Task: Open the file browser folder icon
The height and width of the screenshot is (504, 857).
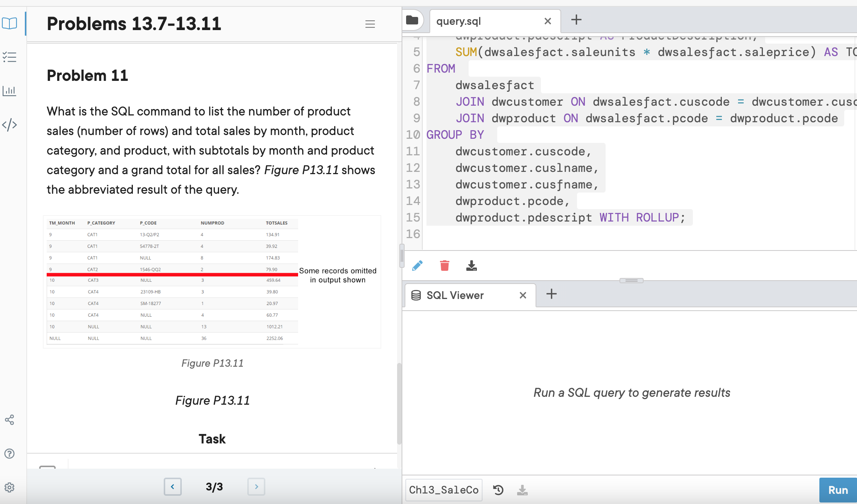Action: [413, 20]
